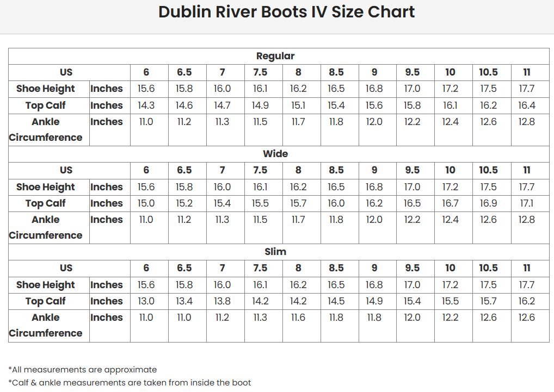The image size is (554, 392).
Task: Click Slim Top Calf value "13.4" for size 6.5
Action: (184, 301)
